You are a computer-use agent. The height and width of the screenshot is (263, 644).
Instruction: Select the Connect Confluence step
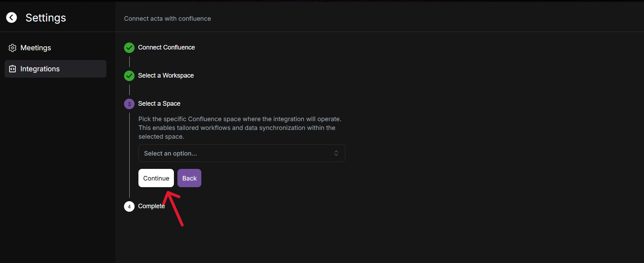[167, 47]
